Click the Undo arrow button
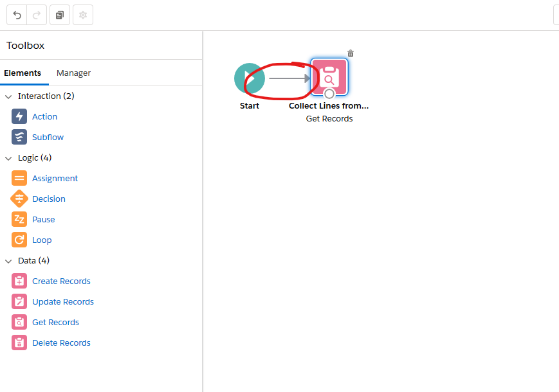This screenshot has height=392, width=559. tap(17, 15)
